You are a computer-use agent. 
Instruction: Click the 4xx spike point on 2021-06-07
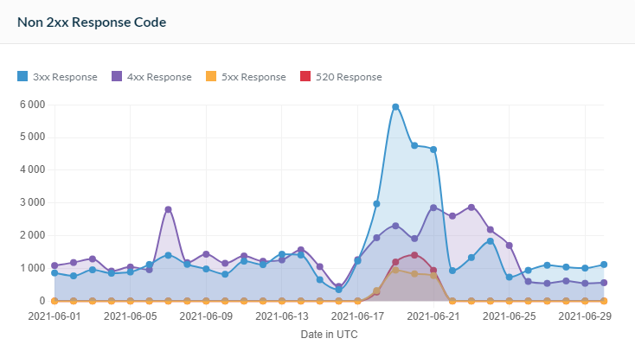pyautogui.click(x=168, y=209)
